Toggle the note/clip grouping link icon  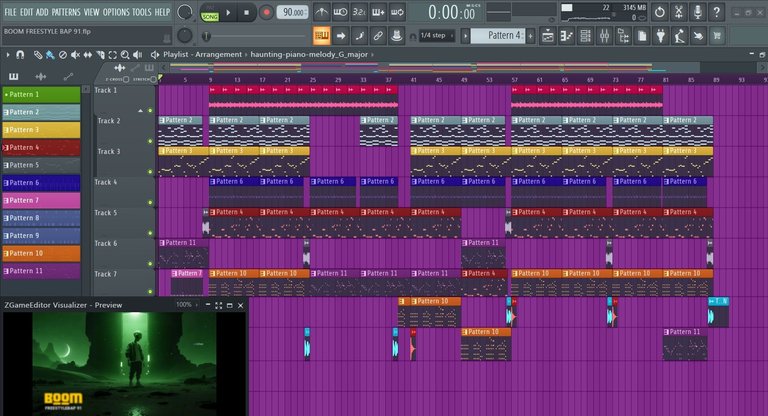point(378,35)
